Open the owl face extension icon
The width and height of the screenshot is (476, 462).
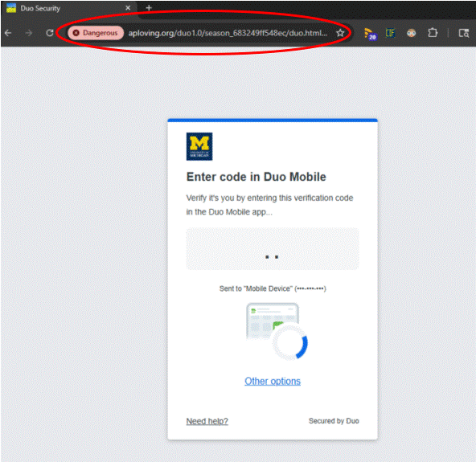412,33
